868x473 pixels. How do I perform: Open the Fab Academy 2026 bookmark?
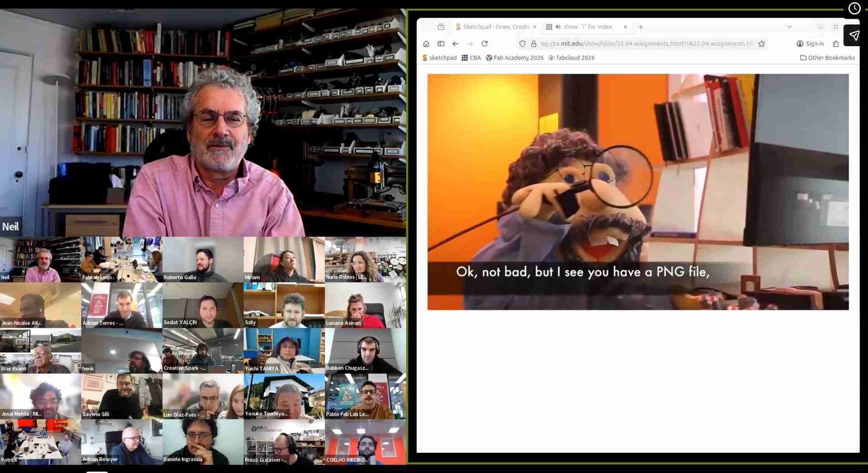(x=514, y=58)
